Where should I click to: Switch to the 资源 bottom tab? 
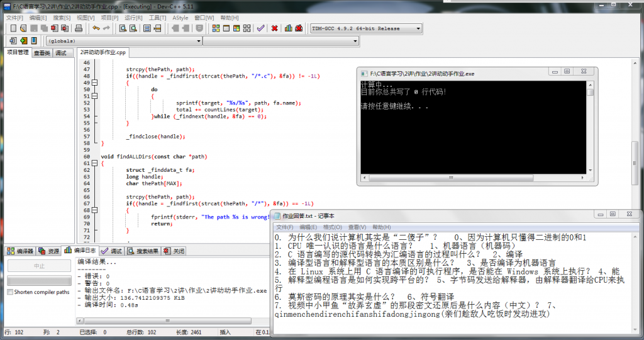49,251
